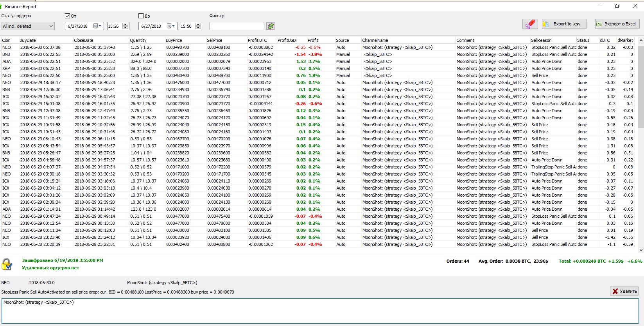644x326 pixels.
Task: Enable the До end date checkbox
Action: point(141,16)
